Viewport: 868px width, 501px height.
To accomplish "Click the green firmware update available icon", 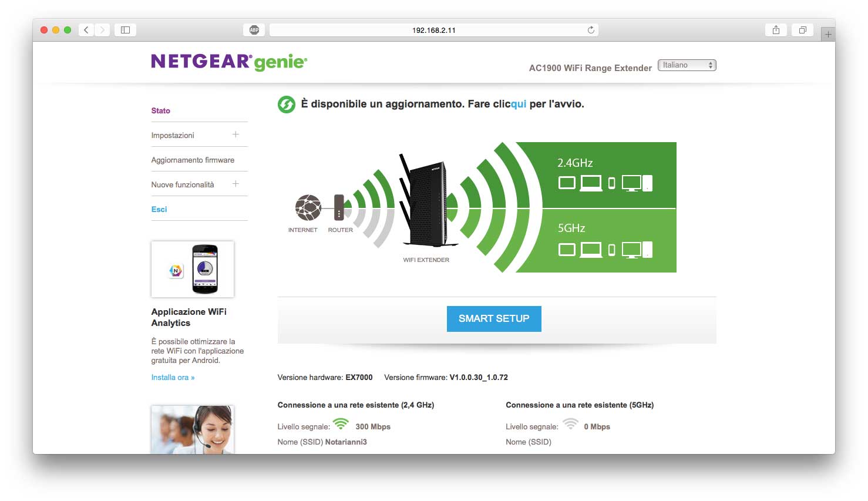I will pyautogui.click(x=286, y=105).
